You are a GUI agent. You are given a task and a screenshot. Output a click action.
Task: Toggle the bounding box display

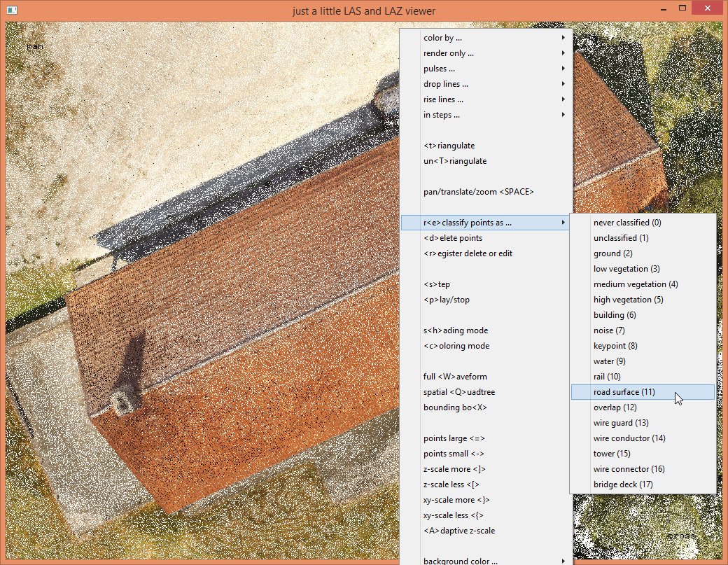point(455,407)
